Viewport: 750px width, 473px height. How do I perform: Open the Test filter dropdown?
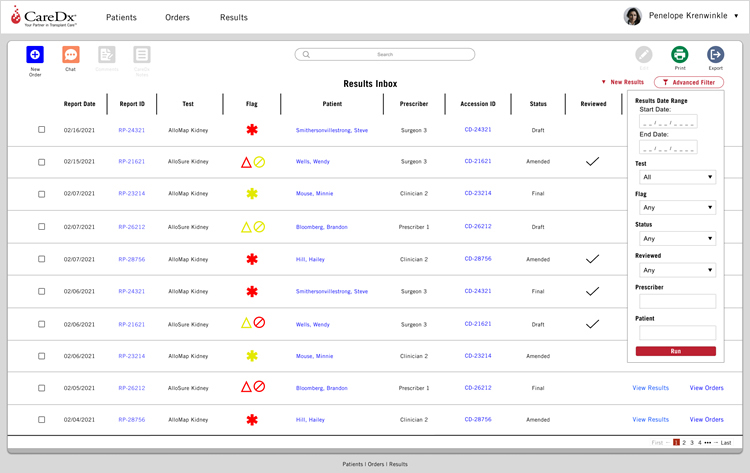pos(677,177)
